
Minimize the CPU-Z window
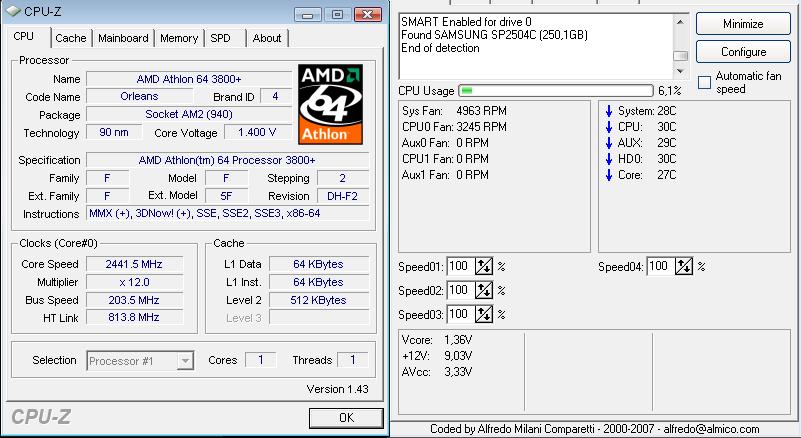[308, 15]
